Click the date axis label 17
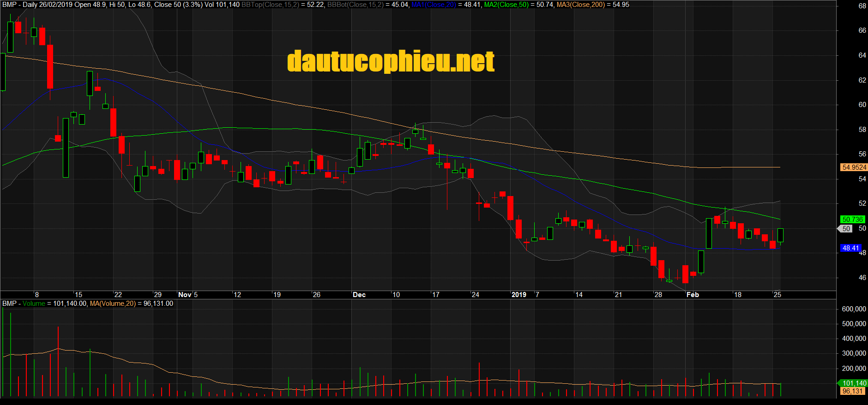The image size is (868, 405). pyautogui.click(x=436, y=295)
